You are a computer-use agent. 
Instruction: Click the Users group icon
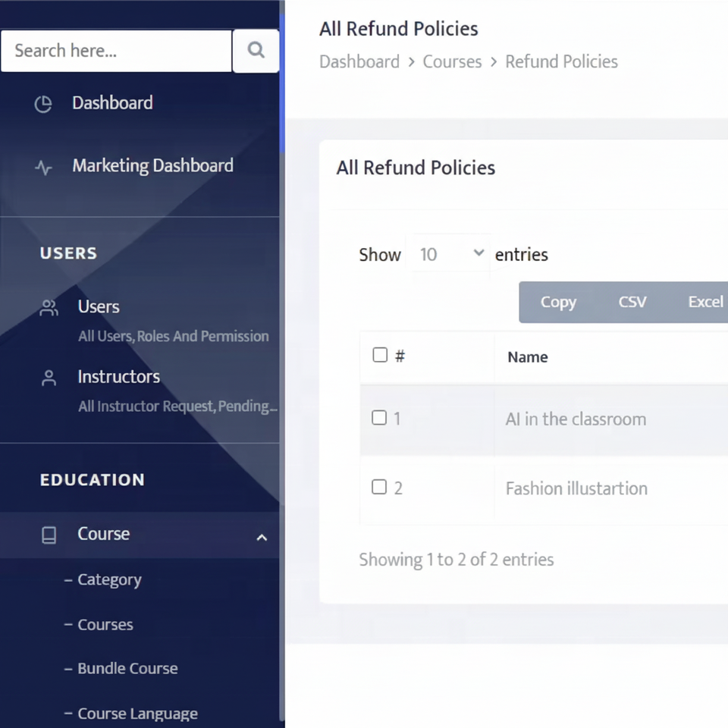click(49, 308)
